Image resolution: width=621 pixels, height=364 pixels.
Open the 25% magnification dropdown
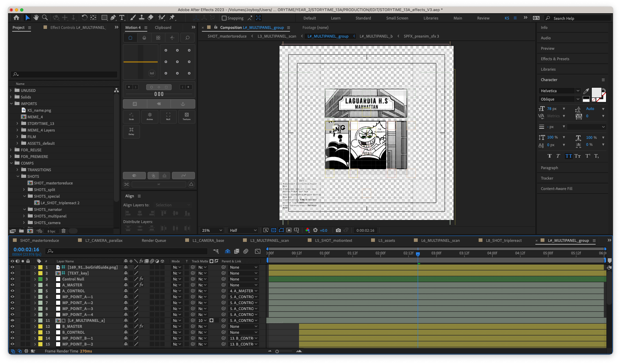(x=212, y=230)
